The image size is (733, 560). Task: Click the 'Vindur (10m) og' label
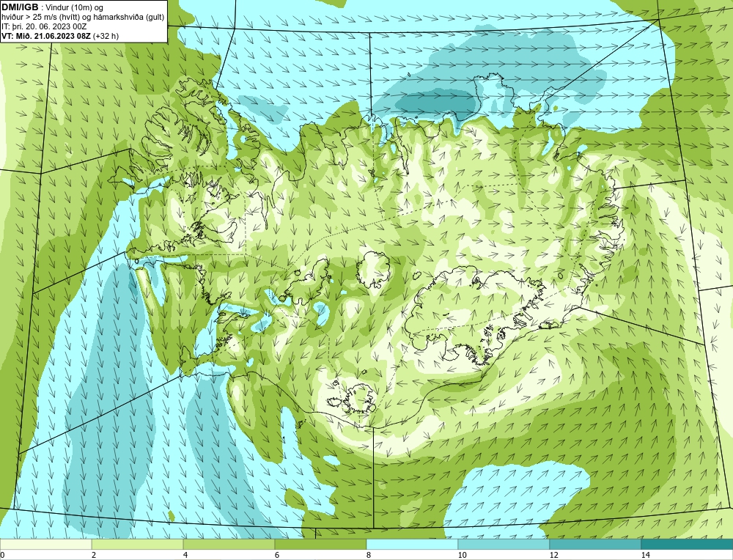tap(75, 7)
